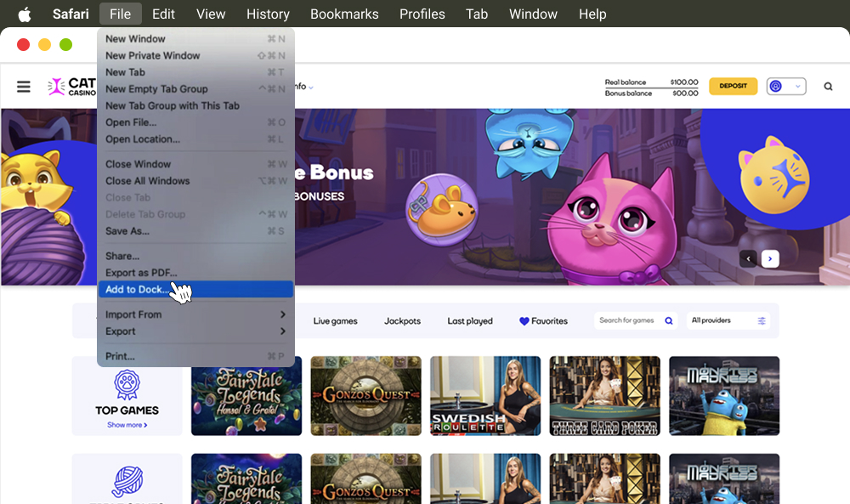Open the user account dropdown
Viewport: 850px width, 504px height.
785,87
